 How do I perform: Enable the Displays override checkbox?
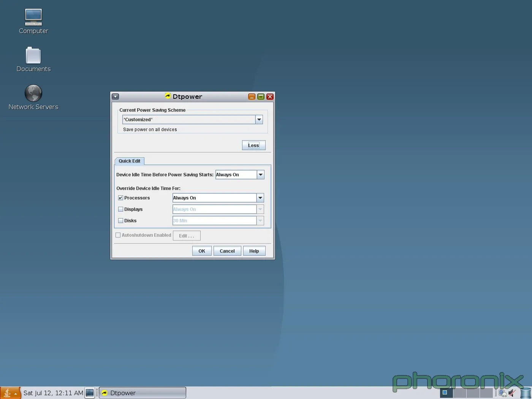click(120, 209)
